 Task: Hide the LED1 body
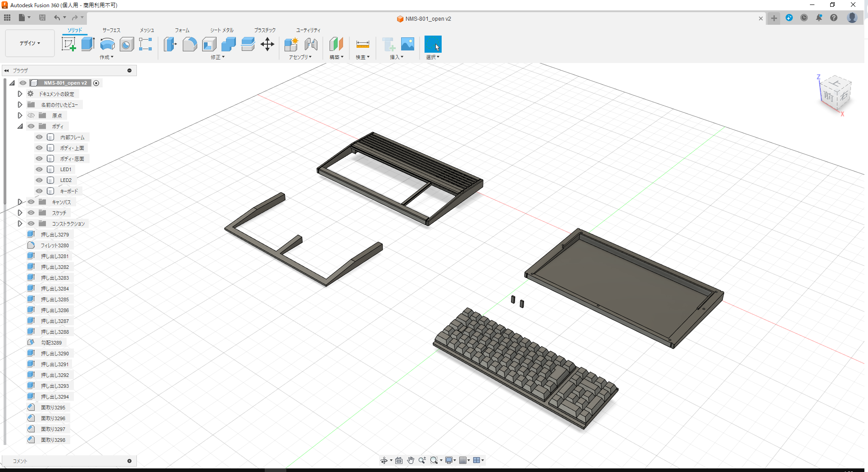click(x=39, y=169)
